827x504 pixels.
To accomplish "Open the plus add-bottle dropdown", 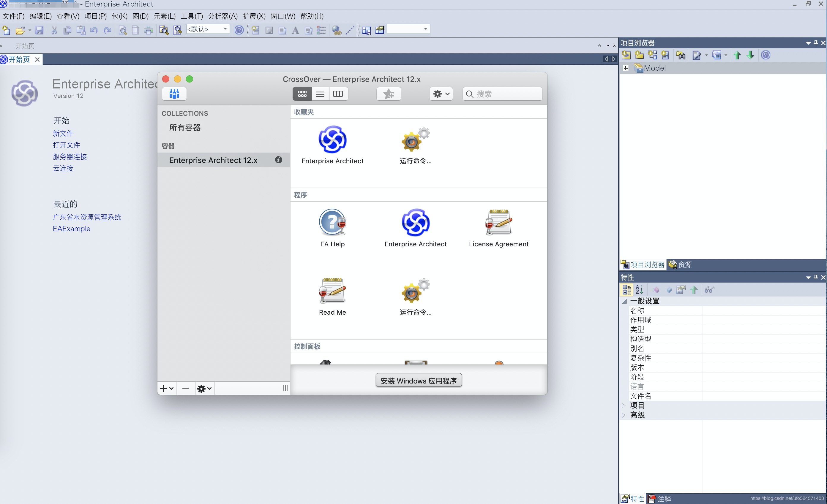I will point(166,388).
